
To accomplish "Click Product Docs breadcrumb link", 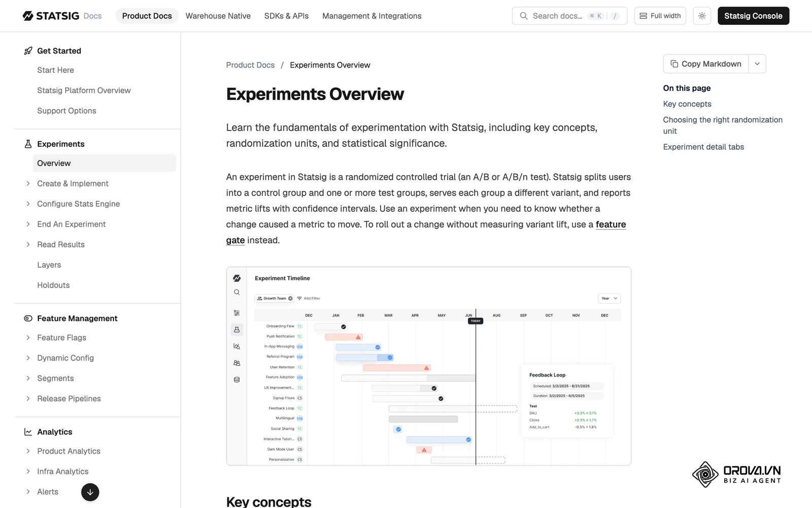I will 250,65.
